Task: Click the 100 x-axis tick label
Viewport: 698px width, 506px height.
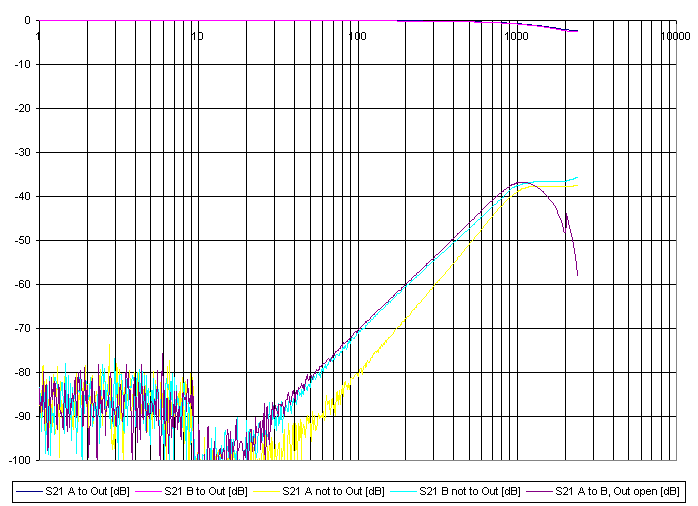Action: point(357,36)
